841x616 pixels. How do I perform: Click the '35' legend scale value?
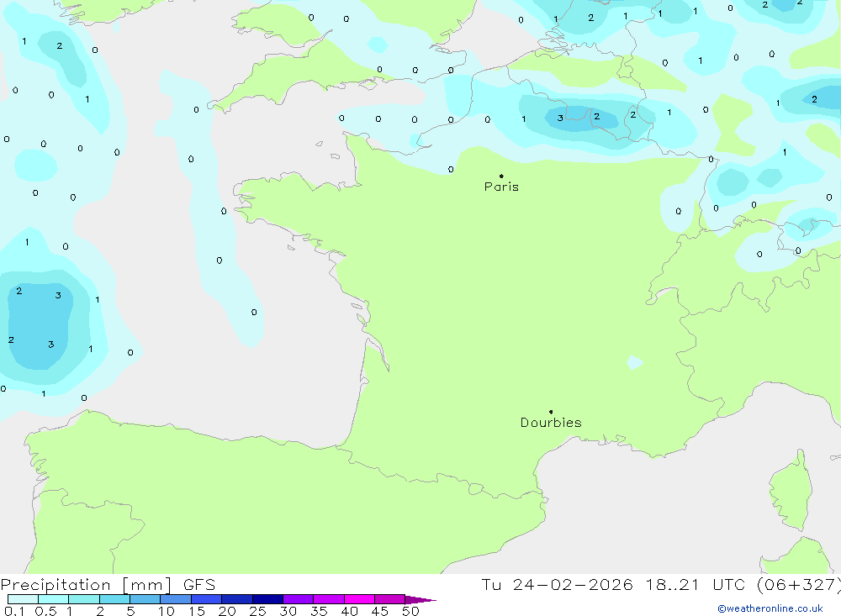click(319, 611)
